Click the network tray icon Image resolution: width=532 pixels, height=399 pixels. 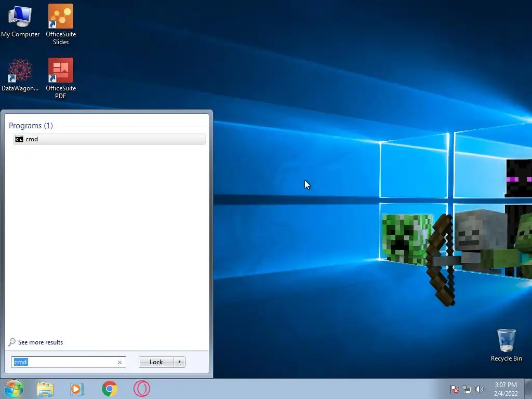(467, 389)
